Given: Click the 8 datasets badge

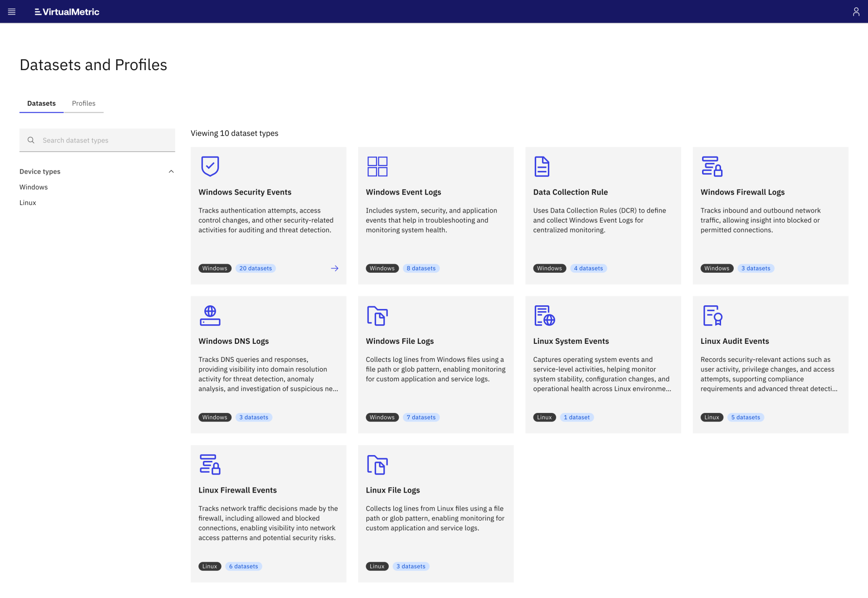Looking at the screenshot, I should pos(421,268).
